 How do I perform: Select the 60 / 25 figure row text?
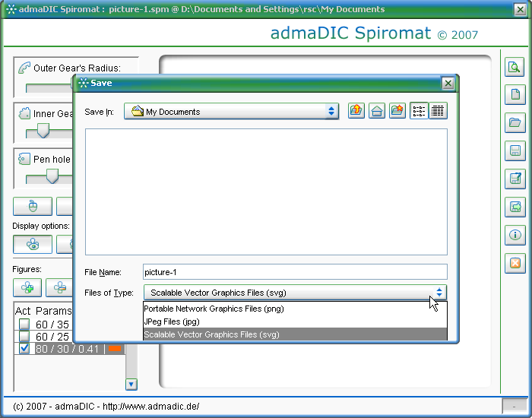[52, 337]
